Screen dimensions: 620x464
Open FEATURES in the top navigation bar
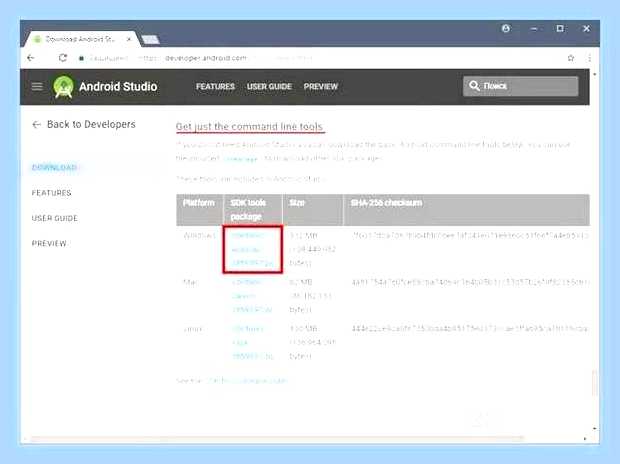(215, 86)
